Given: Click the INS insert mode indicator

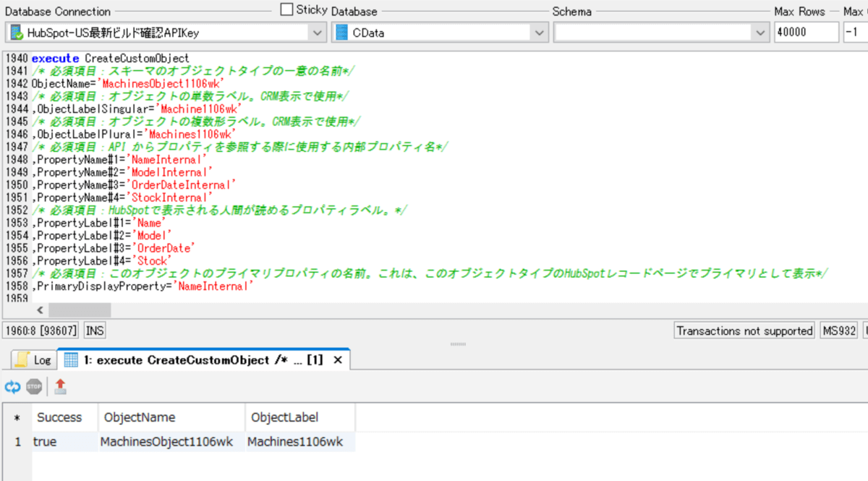Looking at the screenshot, I should 95,331.
